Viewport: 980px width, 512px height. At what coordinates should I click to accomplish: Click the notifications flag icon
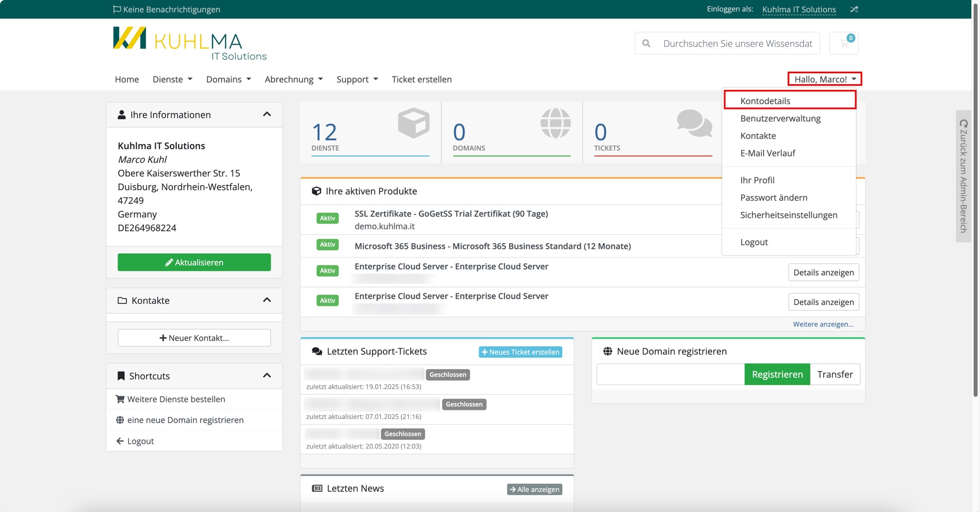[x=117, y=9]
